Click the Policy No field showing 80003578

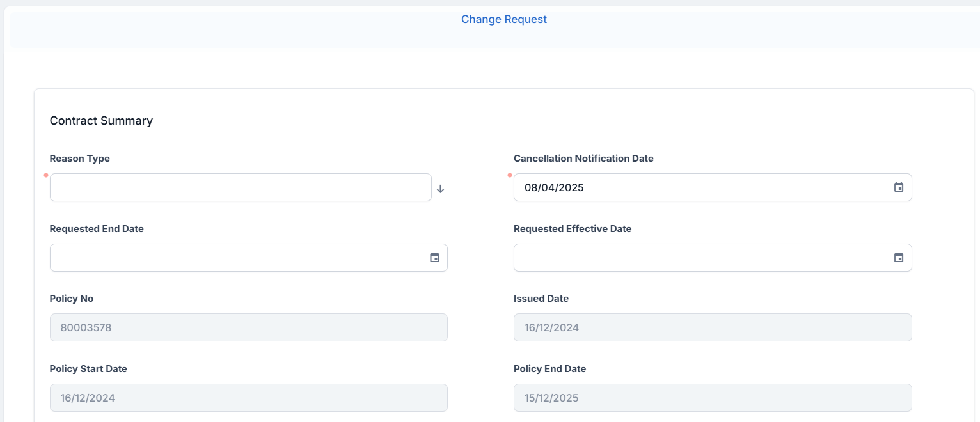click(x=248, y=327)
